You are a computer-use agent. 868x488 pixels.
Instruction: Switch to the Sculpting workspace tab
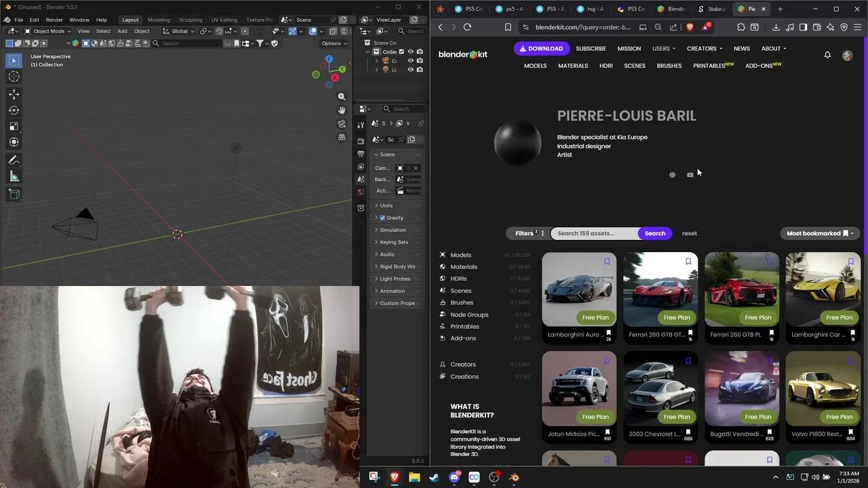[191, 20]
